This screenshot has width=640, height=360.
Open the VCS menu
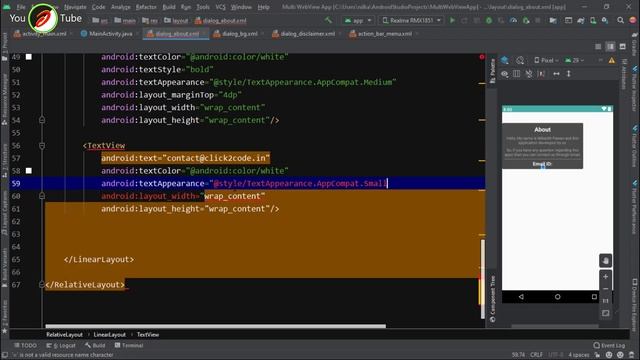click(220, 7)
